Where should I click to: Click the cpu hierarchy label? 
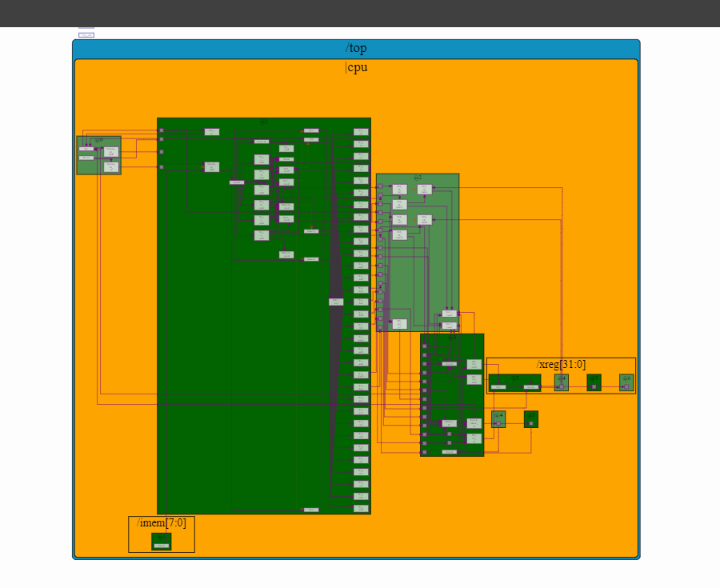358,67
